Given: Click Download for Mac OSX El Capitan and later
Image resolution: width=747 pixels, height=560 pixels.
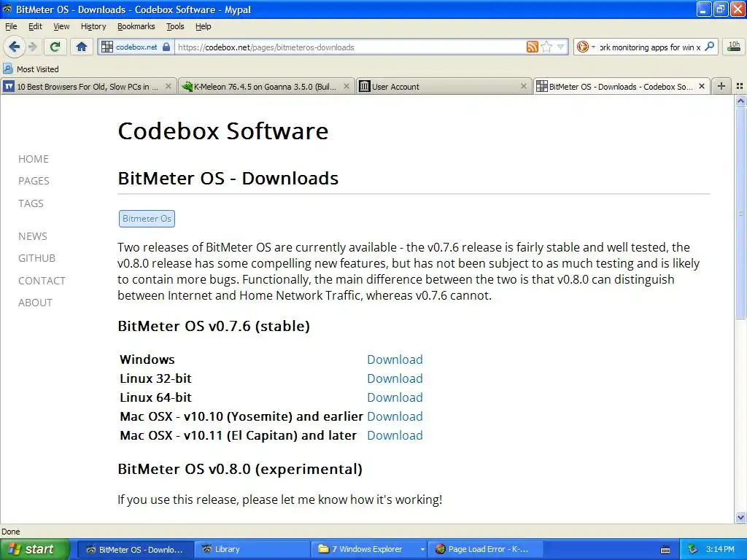Looking at the screenshot, I should coord(395,436).
